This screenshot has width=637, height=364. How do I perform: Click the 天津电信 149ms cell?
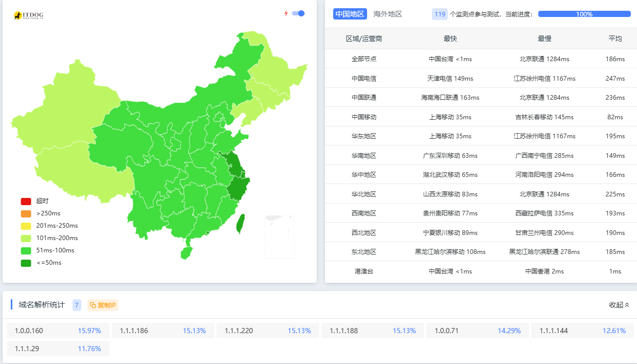point(450,79)
